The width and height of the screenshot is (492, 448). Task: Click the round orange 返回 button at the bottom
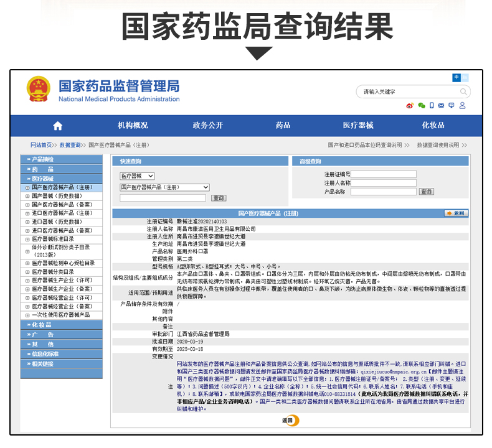[290, 421]
